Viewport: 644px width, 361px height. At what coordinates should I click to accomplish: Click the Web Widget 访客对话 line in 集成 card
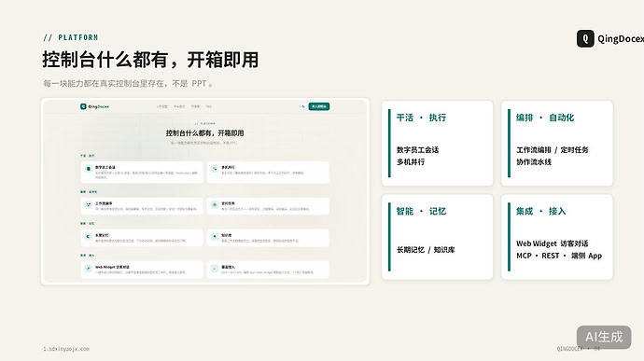552,243
